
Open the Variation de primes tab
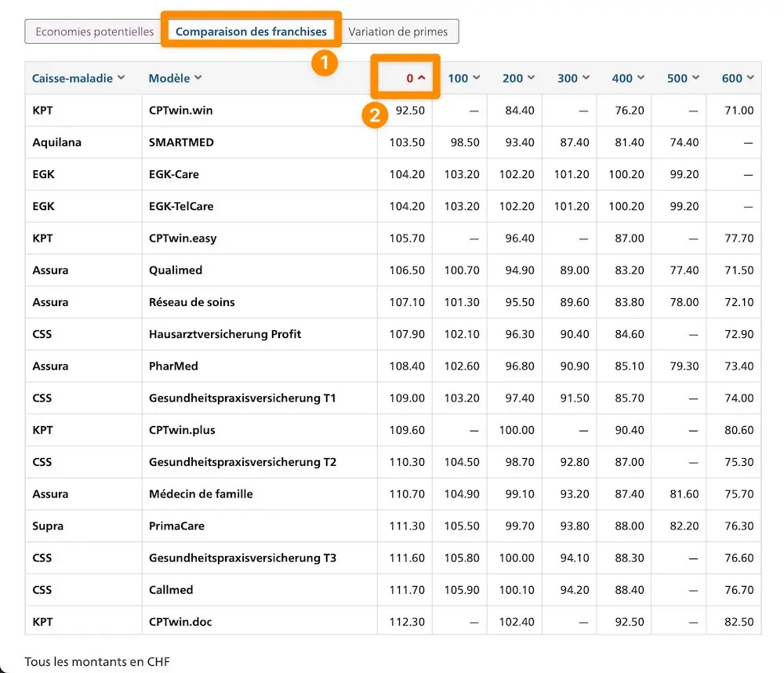(398, 31)
